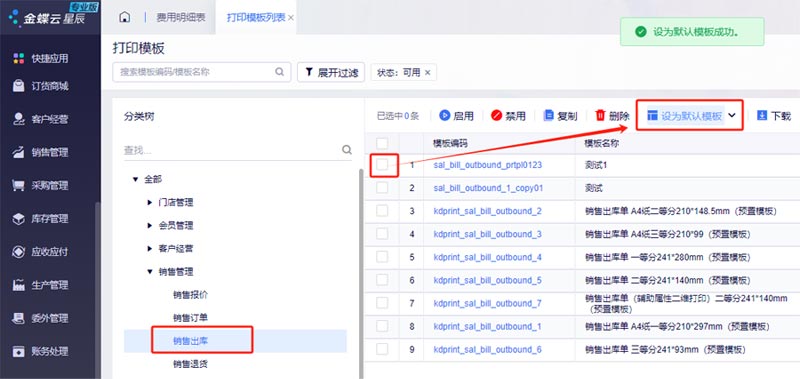Image resolution: width=800 pixels, height=379 pixels.
Task: Open 库存管理 box icon
Action: [x=19, y=218]
